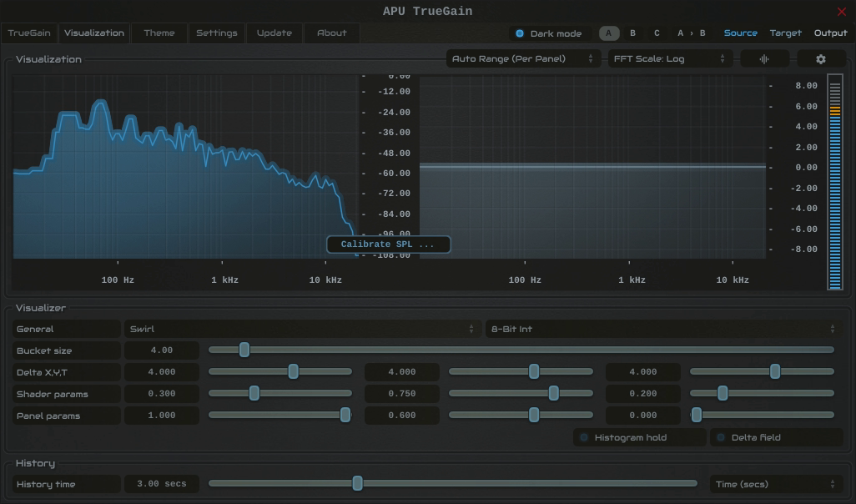Image resolution: width=856 pixels, height=504 pixels.
Task: Adjust the second Shader params slider
Action: tap(521, 393)
